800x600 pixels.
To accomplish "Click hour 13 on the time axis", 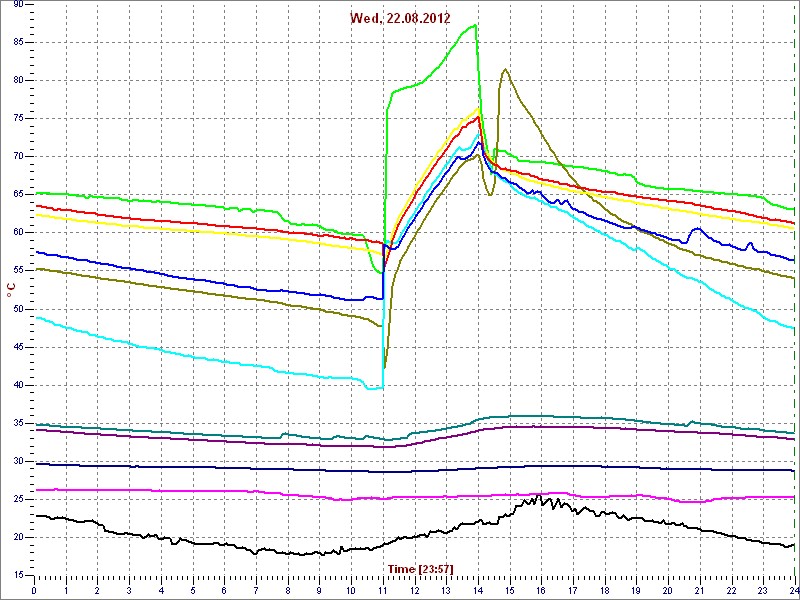I will coord(446,590).
